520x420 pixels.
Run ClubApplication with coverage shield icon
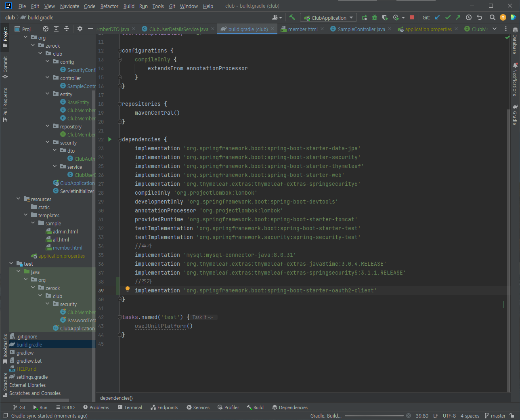[385, 17]
